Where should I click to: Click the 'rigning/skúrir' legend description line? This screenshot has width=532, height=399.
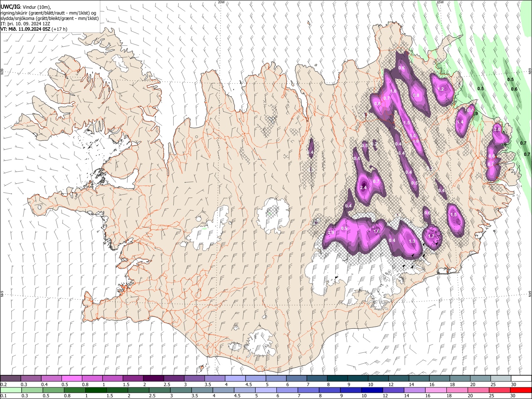48,13
